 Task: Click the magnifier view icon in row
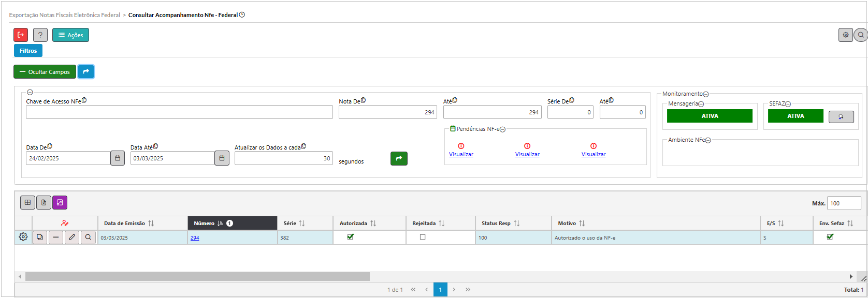tap(88, 237)
